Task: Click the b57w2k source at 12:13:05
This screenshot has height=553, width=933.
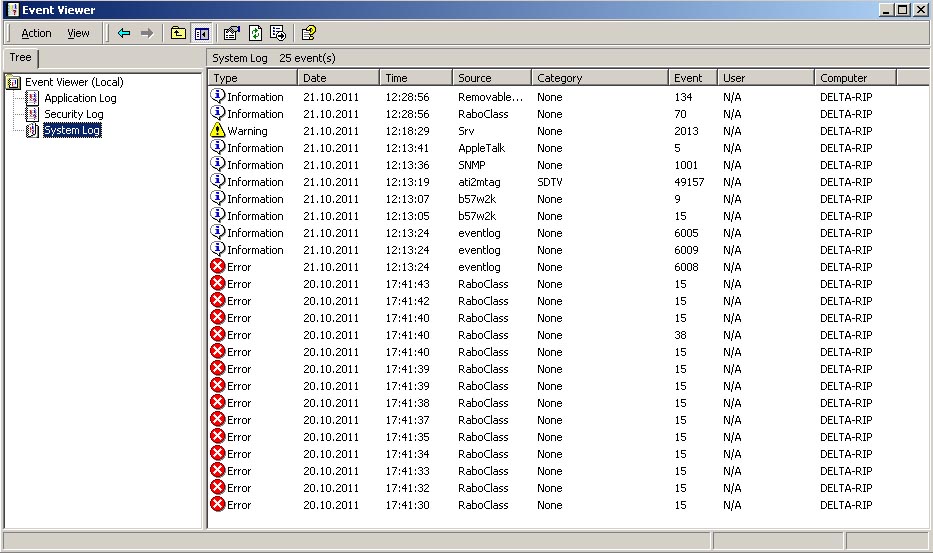Action: coord(477,216)
